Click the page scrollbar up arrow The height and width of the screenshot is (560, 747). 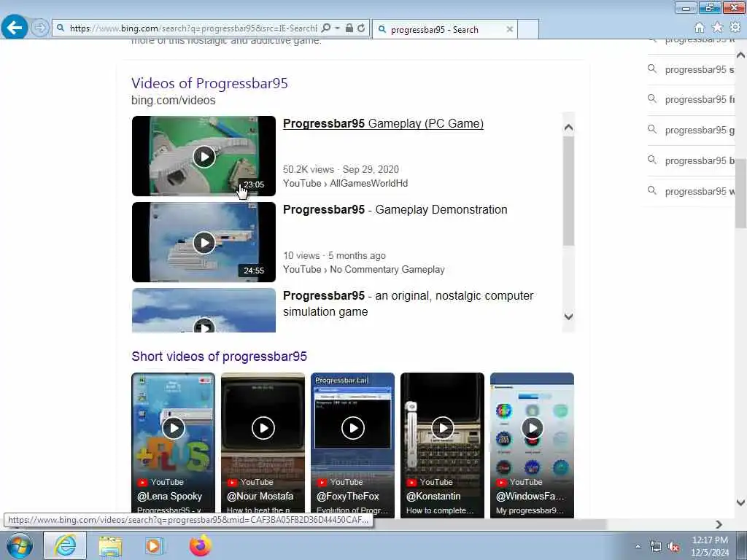point(741,55)
